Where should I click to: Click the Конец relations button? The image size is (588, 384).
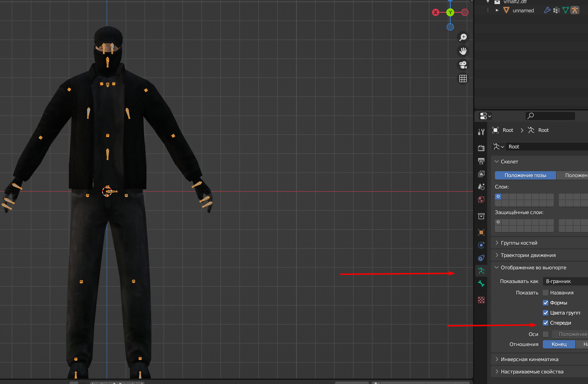(559, 344)
